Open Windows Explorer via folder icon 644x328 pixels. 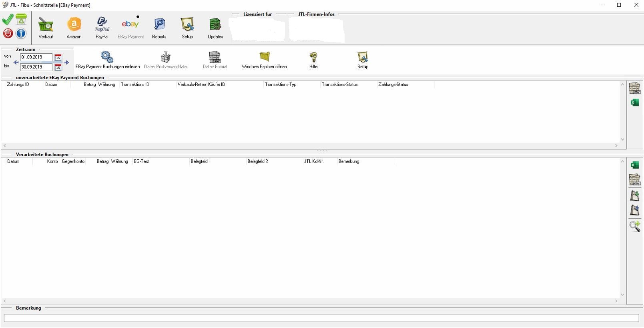click(264, 60)
